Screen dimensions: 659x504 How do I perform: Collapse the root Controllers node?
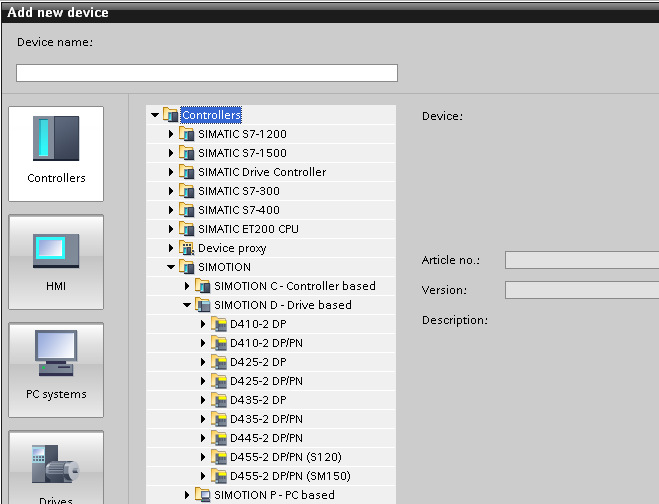coord(155,115)
